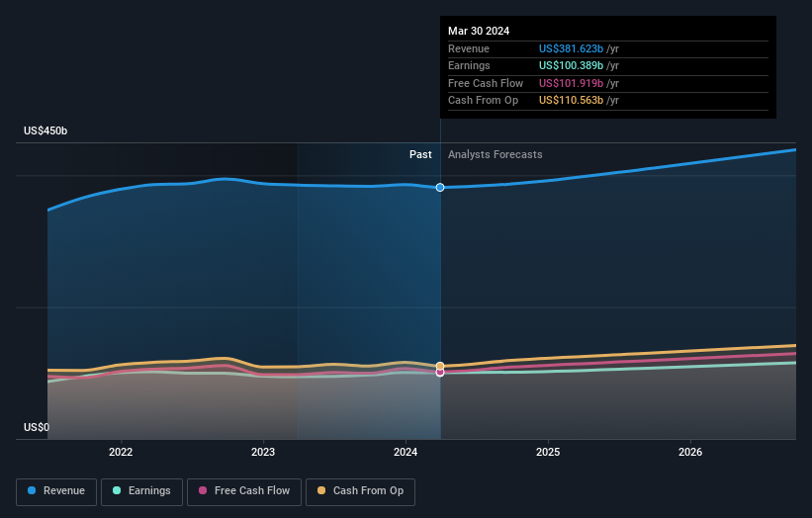Click the 'Analysts Forecasts' label
This screenshot has height=518, width=812.
[496, 154]
